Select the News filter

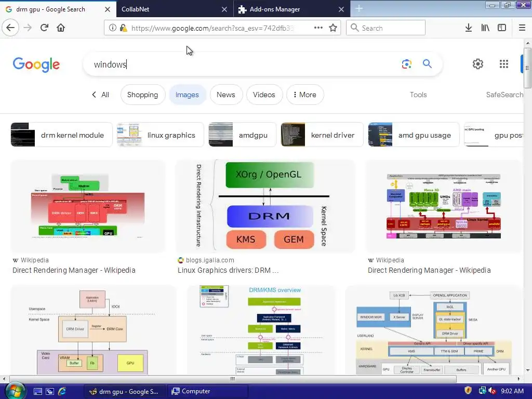tap(226, 95)
